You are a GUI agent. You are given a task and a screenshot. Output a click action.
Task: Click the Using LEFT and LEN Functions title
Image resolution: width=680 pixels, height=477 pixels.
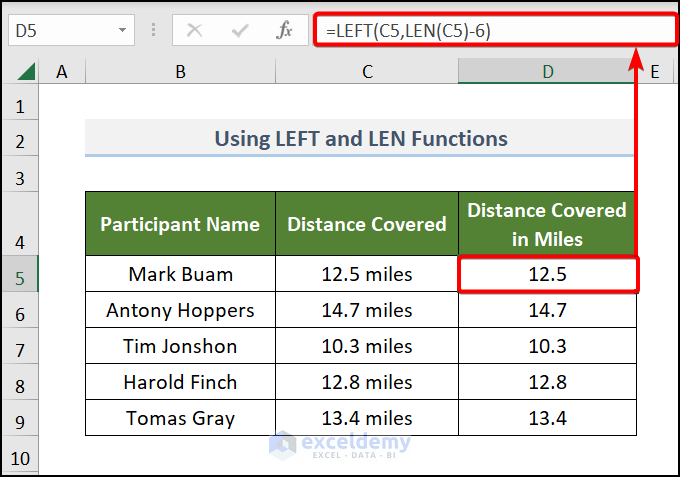[x=360, y=139]
